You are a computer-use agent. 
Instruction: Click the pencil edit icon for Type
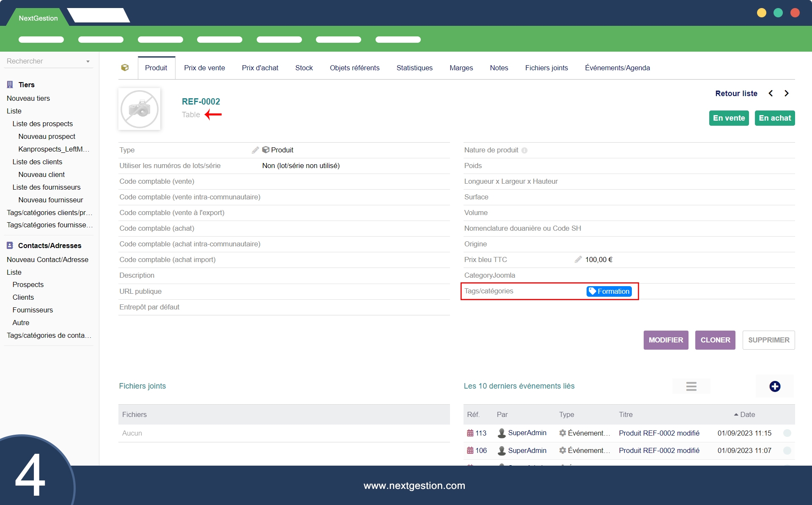coord(255,150)
